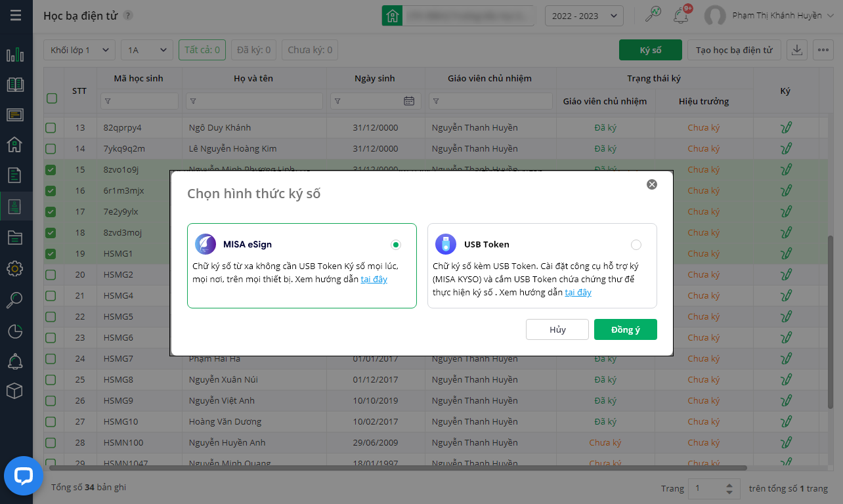Open the chat support bubble
This screenshot has width=843, height=504.
click(x=24, y=475)
